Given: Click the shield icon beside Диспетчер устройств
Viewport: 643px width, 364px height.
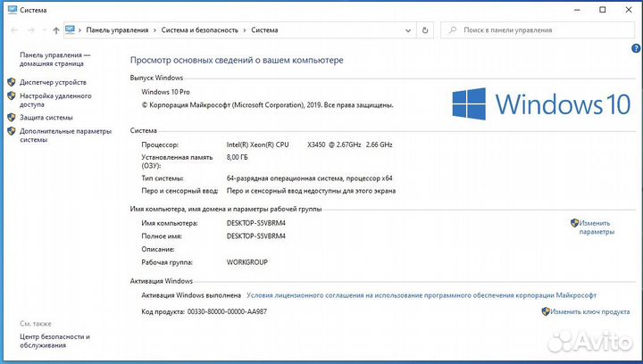Looking at the screenshot, I should pos(12,82).
